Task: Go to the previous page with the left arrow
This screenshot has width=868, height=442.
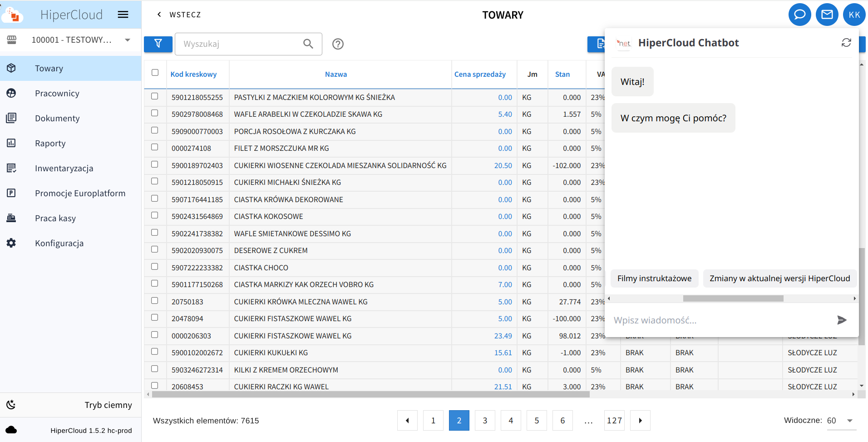Action: pos(407,421)
